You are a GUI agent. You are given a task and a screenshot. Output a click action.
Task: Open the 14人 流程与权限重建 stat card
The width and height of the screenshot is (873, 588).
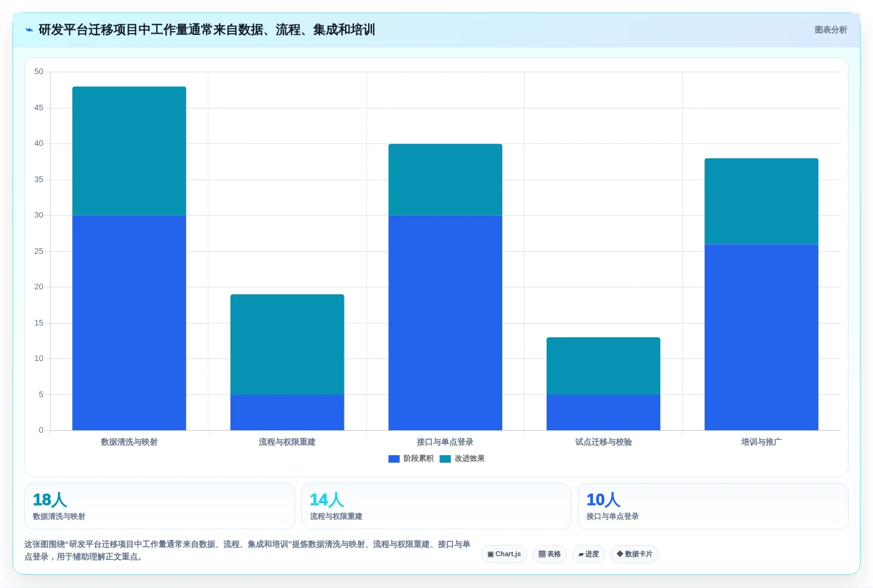coord(436,506)
